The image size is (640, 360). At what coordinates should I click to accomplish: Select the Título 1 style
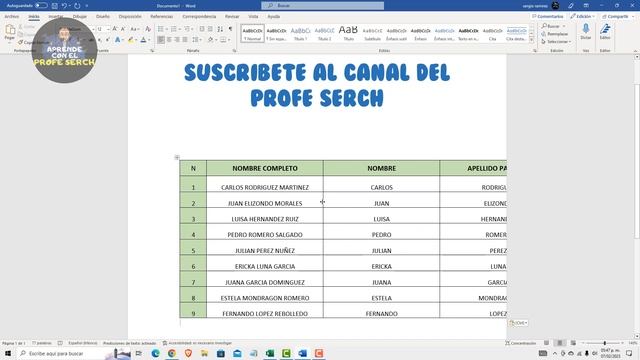pos(300,33)
